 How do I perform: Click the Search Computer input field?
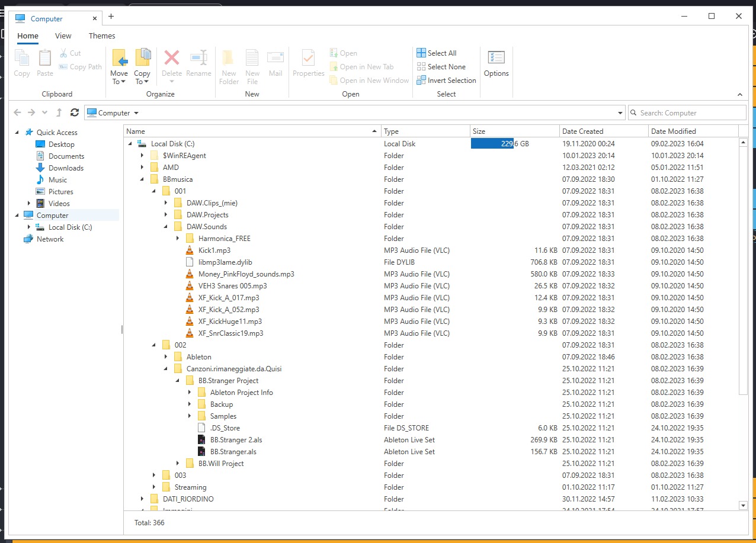687,113
